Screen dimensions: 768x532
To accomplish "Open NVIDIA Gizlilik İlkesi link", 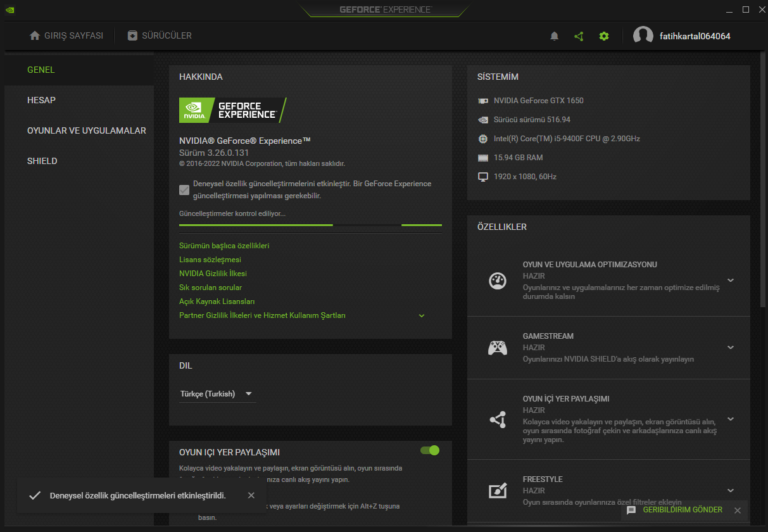I will point(213,274).
